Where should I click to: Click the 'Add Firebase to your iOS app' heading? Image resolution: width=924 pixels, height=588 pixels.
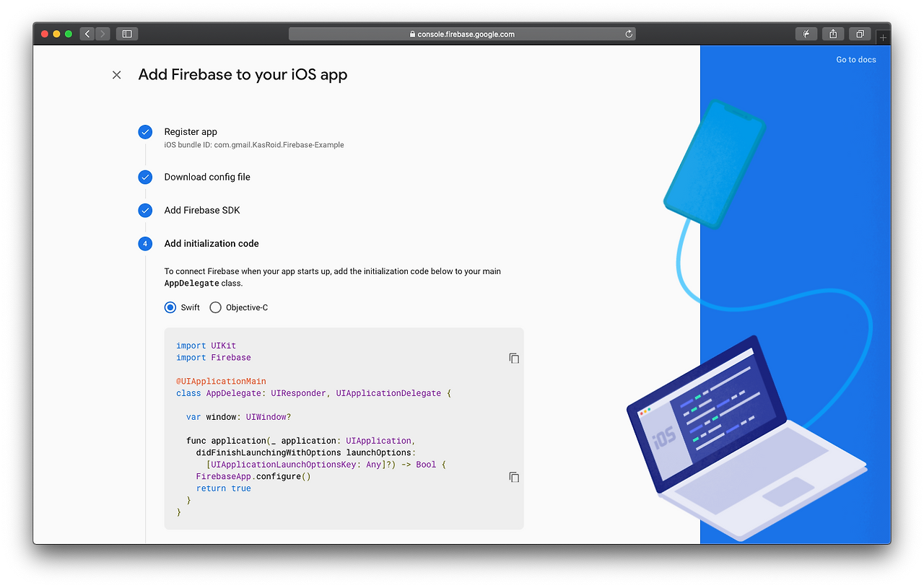[x=243, y=75]
